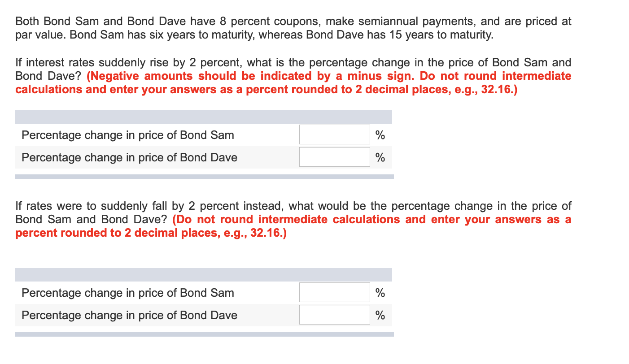629x364 pixels.
Task: Click the second table's bottom divider bar
Action: pyautogui.click(x=204, y=334)
